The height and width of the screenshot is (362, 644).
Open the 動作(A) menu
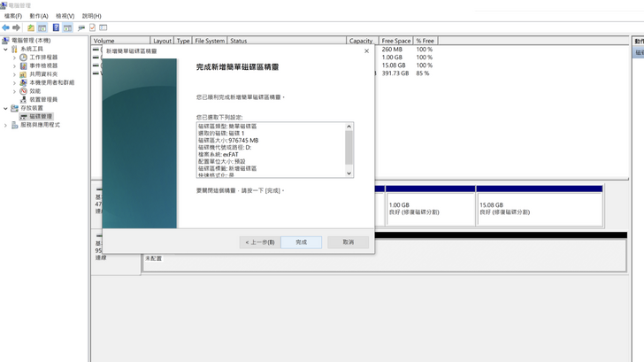point(39,16)
